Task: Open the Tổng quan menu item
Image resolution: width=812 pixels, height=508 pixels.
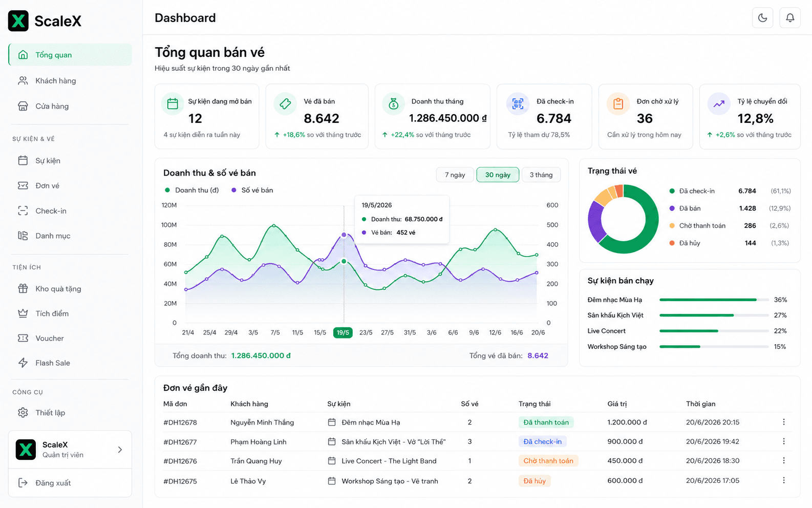Action: (x=70, y=55)
